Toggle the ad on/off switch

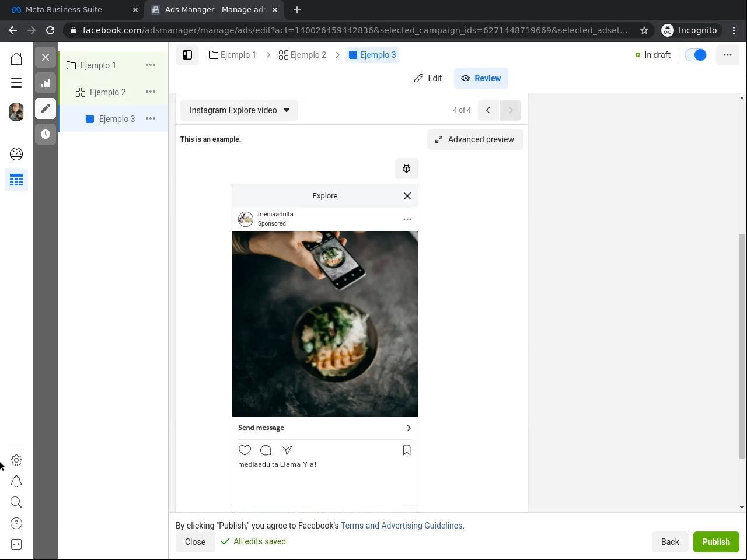click(x=696, y=55)
